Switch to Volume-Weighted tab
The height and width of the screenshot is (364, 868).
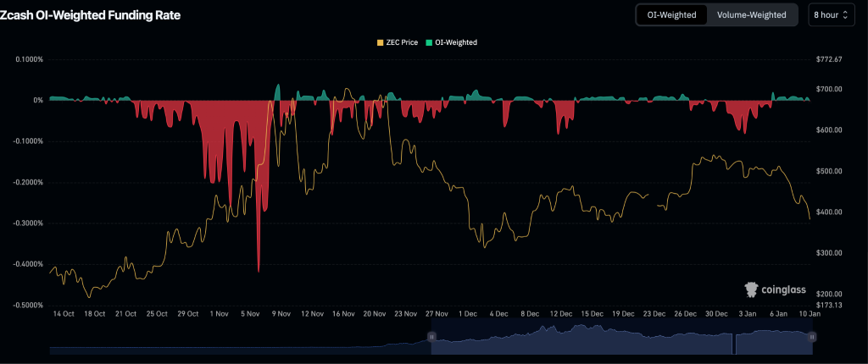click(751, 15)
